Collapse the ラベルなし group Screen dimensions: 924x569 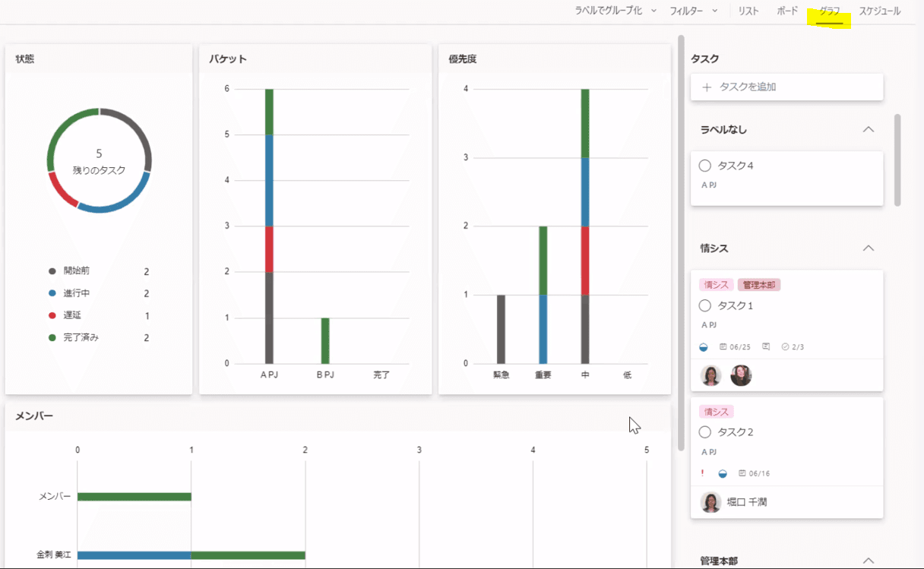pyautogui.click(x=869, y=130)
